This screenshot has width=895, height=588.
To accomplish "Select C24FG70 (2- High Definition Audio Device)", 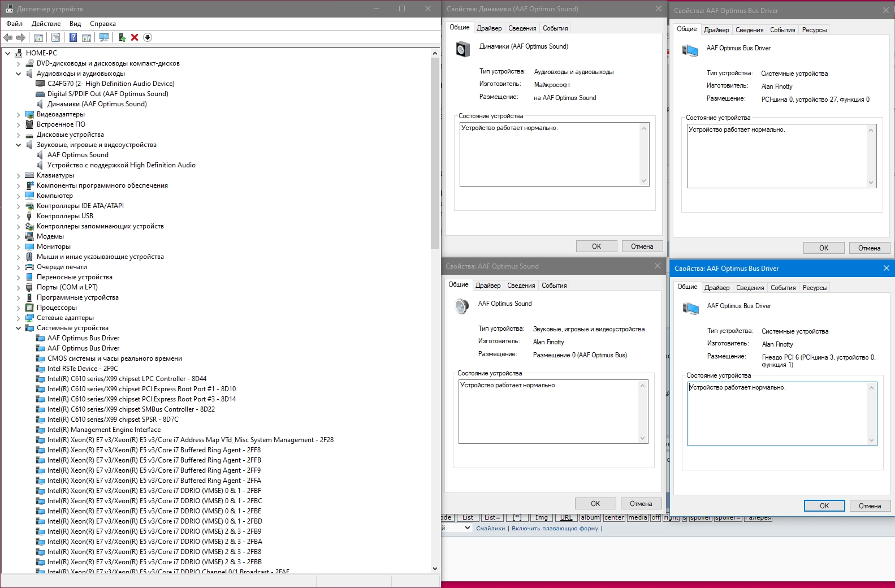I will [111, 84].
